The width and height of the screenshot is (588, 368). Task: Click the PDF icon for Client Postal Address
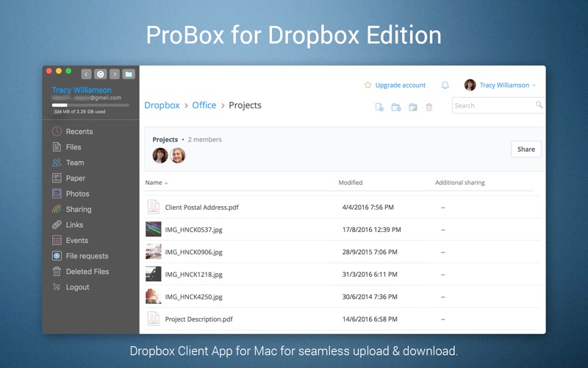tap(153, 207)
